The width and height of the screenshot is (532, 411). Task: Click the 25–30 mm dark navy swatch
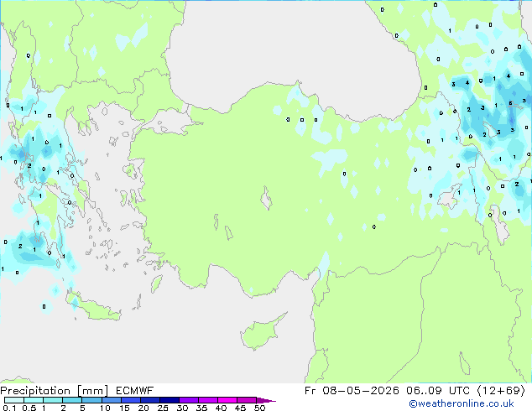(169, 400)
